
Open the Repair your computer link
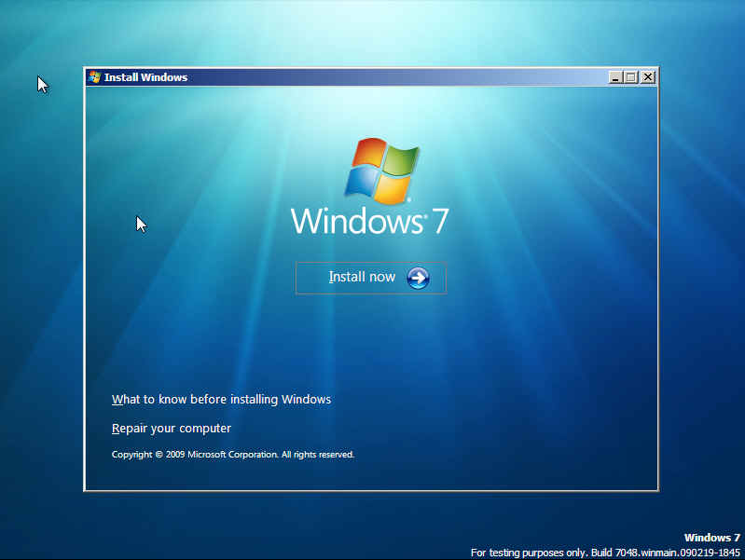[x=171, y=429]
